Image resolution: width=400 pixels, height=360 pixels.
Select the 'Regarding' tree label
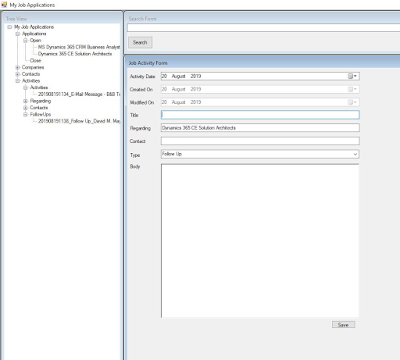(40, 101)
